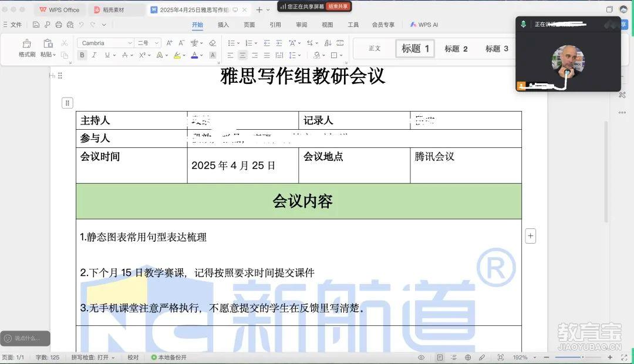634x364 pixels.
Task: Apply the 标题 2 heading style
Action: click(456, 49)
